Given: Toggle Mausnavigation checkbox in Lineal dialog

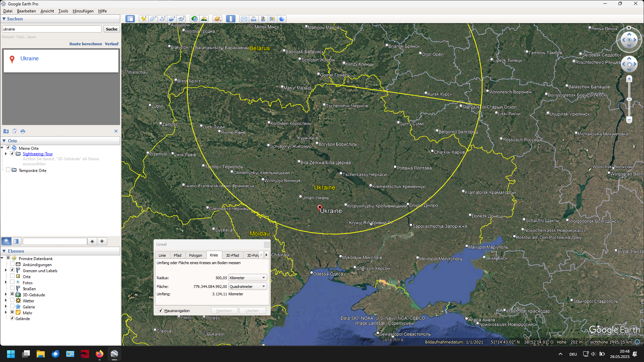Looking at the screenshot, I should click(161, 311).
